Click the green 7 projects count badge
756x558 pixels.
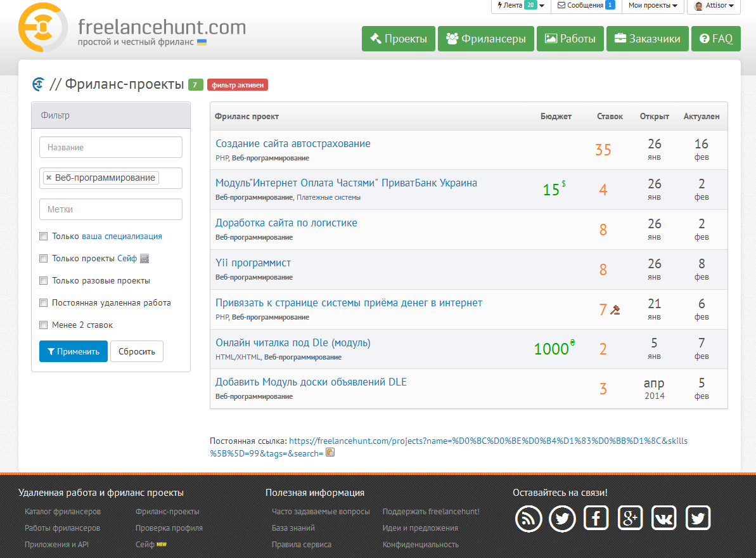click(x=195, y=85)
